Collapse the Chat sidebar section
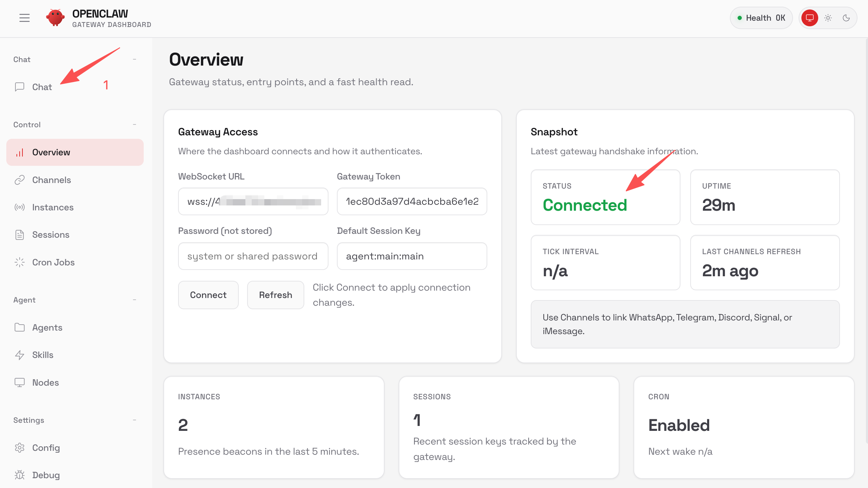868x488 pixels. click(x=134, y=60)
